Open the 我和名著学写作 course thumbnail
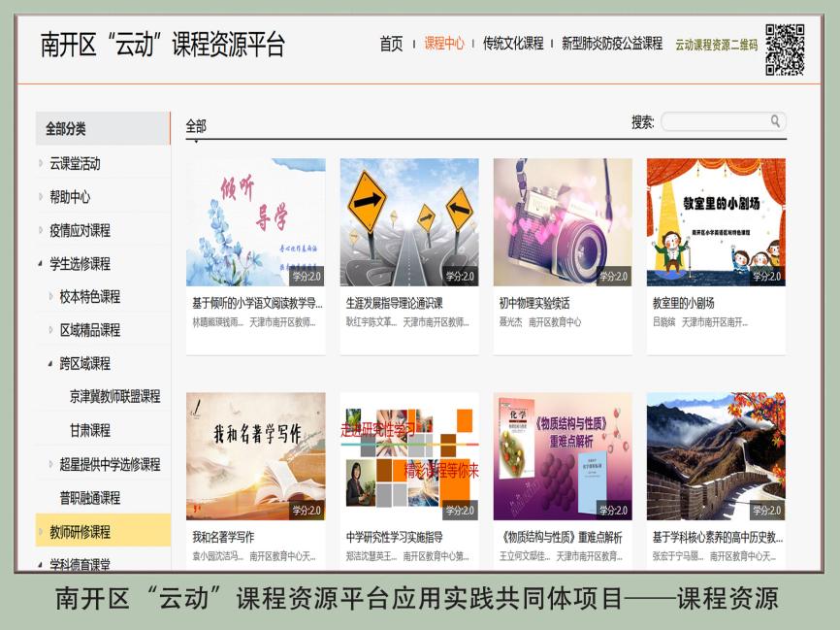 [256, 456]
